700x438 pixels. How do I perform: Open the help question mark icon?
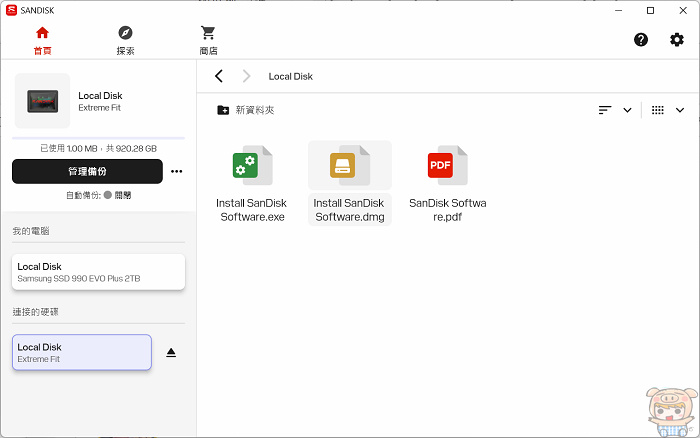tap(641, 40)
